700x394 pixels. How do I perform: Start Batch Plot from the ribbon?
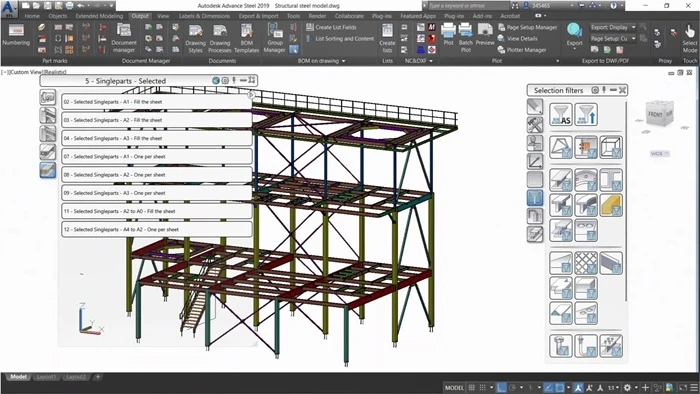tap(465, 38)
